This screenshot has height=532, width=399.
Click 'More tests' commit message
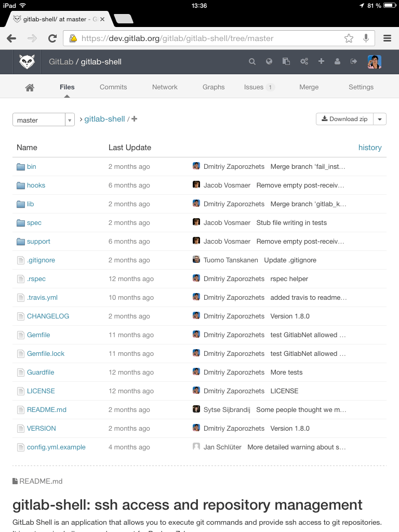click(286, 372)
